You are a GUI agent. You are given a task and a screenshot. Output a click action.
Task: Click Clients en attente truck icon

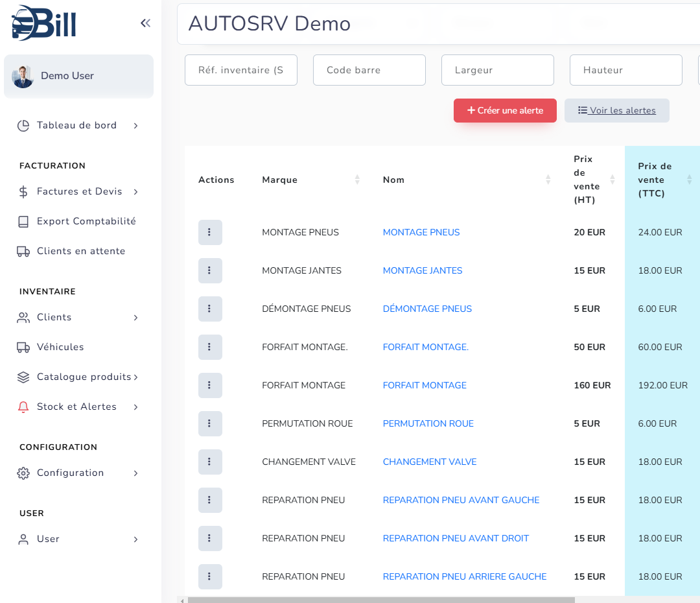click(23, 252)
